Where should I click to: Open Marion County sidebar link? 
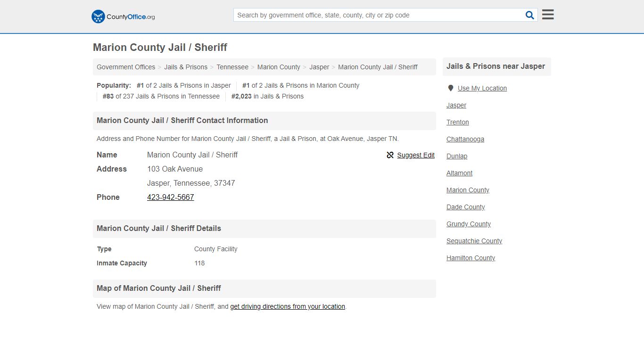(x=468, y=190)
